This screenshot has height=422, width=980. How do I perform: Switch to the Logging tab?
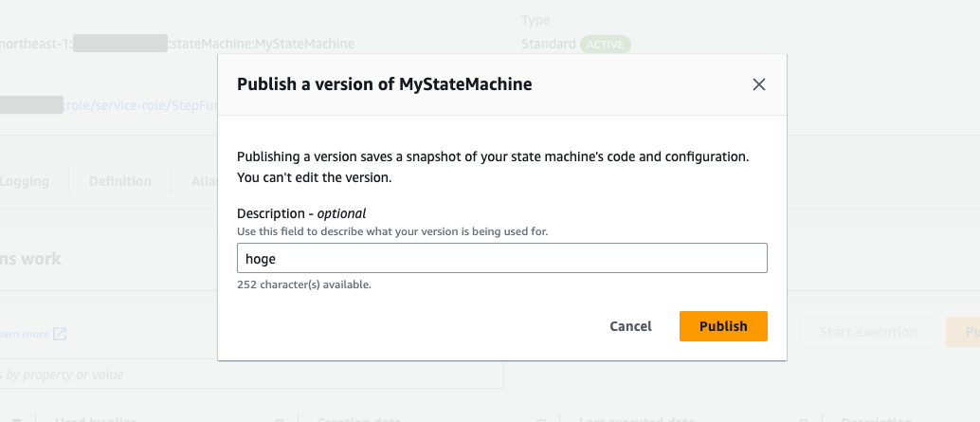click(x=25, y=181)
